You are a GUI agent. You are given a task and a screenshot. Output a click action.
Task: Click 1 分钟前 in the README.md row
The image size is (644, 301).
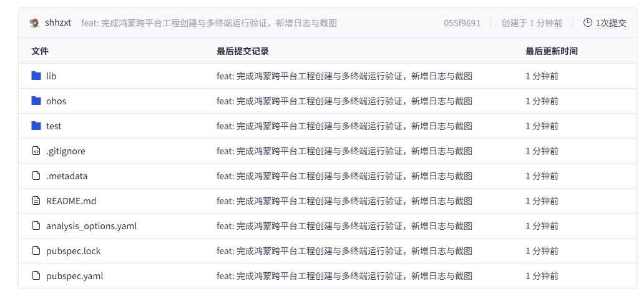click(542, 201)
